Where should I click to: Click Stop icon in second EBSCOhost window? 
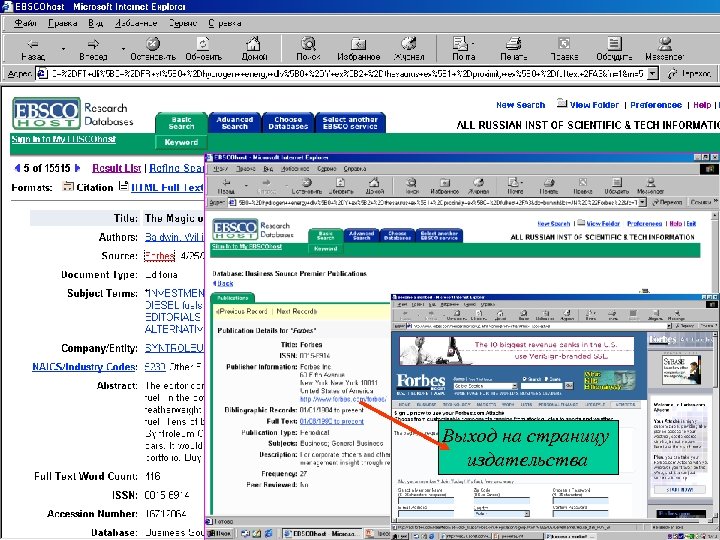tap(307, 186)
